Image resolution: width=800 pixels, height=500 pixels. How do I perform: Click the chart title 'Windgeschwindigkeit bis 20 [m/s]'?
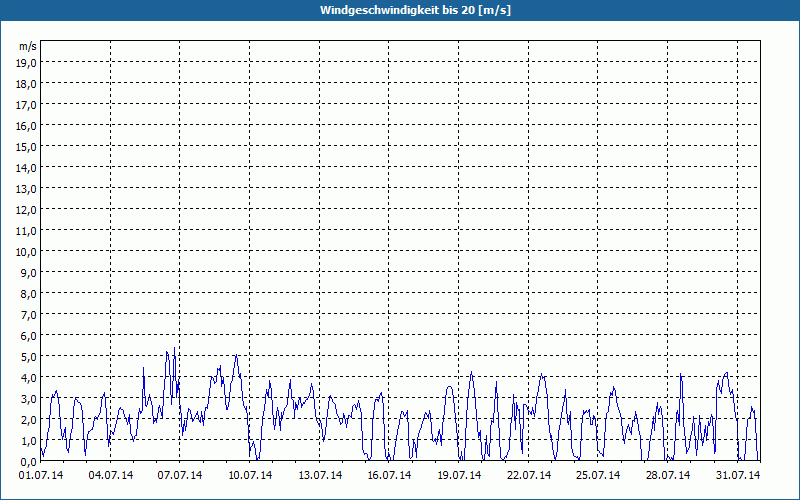point(415,10)
